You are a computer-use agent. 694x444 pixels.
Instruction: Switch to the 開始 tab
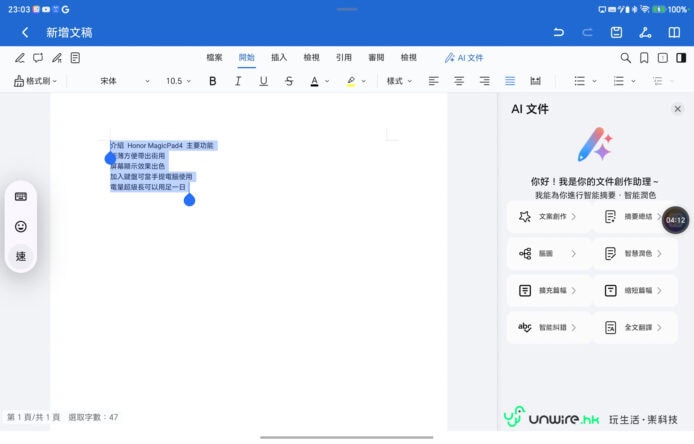pyautogui.click(x=247, y=58)
